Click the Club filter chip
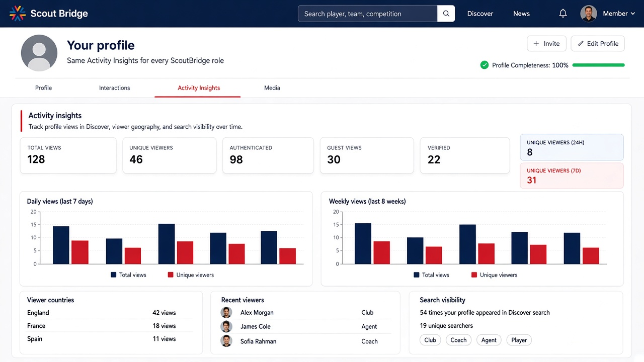The height and width of the screenshot is (362, 644). pos(430,340)
